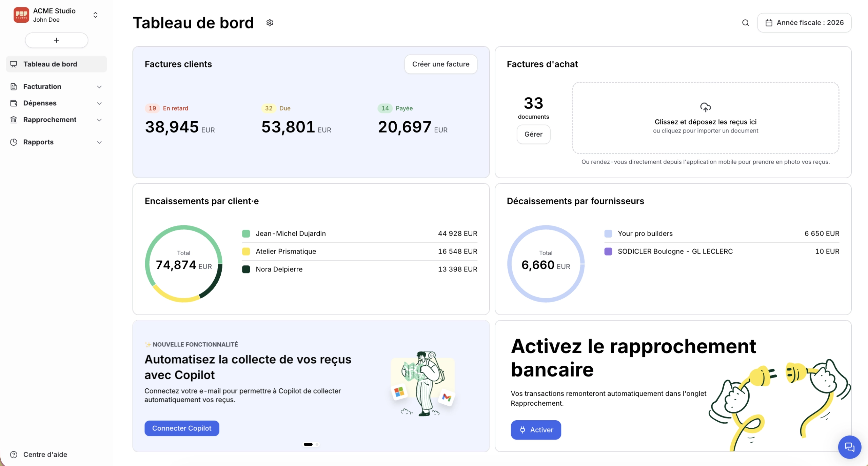This screenshot has width=868, height=466.
Task: Open the Centre d'aide help icon
Action: click(14, 454)
